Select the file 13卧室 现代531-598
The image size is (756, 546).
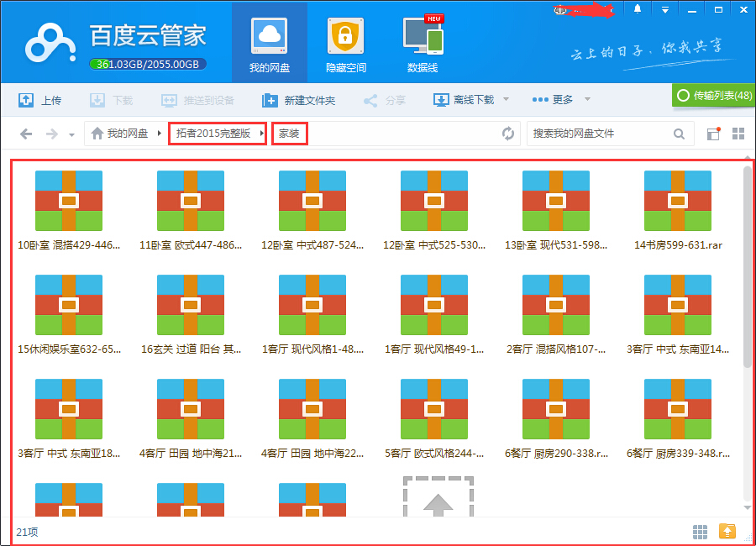click(556, 210)
